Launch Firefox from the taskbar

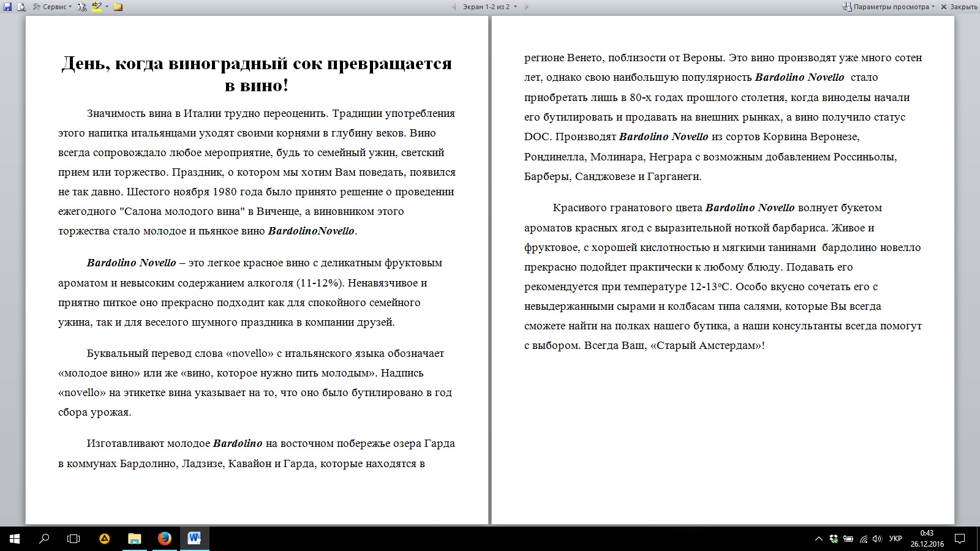[x=164, y=539]
